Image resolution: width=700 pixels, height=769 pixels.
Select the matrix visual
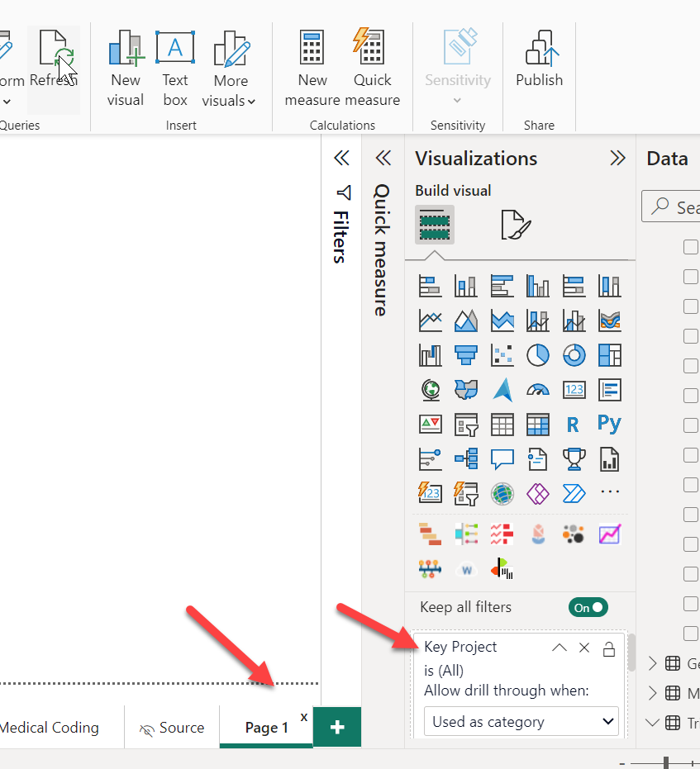(x=538, y=425)
